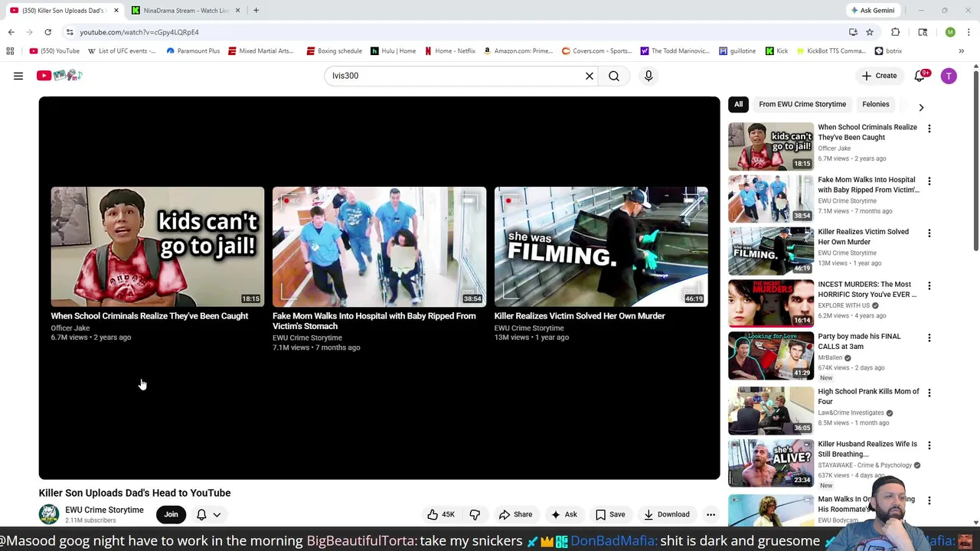Click the Create button

point(879,76)
